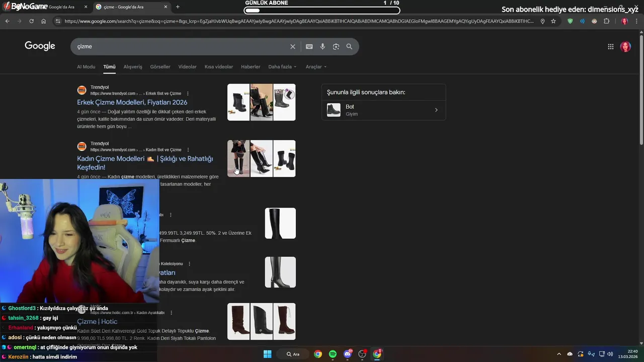Open the Windows Start menu
Screen dimensions: 644x362
click(267, 354)
